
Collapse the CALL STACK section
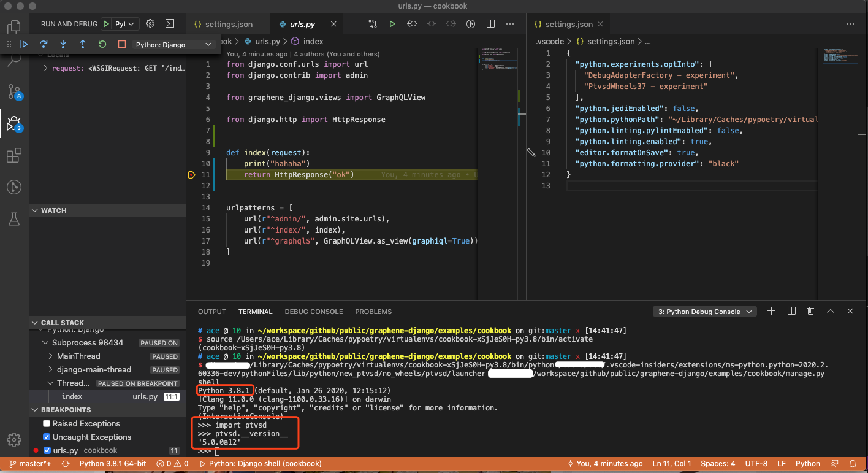tap(35, 322)
